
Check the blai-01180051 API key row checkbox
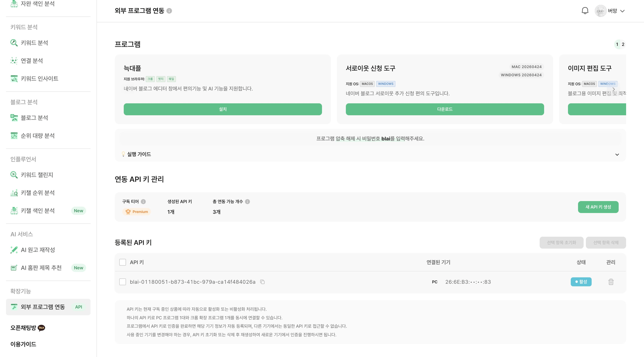tap(122, 282)
